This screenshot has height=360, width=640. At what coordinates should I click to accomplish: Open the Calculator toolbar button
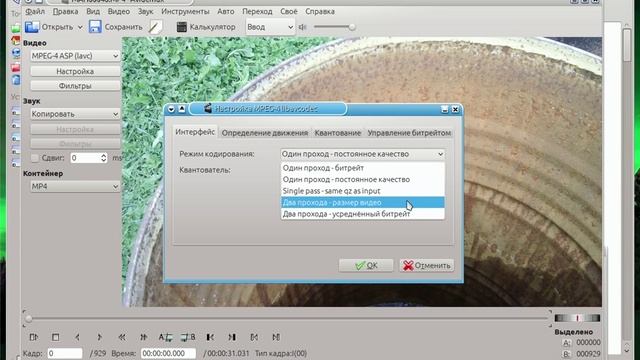click(206, 27)
